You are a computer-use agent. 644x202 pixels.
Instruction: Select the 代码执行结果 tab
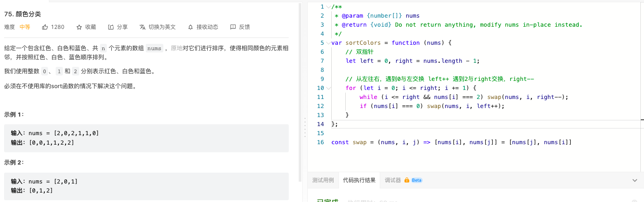(359, 180)
